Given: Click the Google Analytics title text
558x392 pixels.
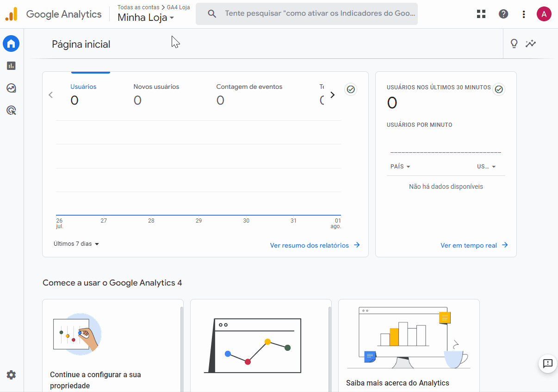Looking at the screenshot, I should coord(64,14).
